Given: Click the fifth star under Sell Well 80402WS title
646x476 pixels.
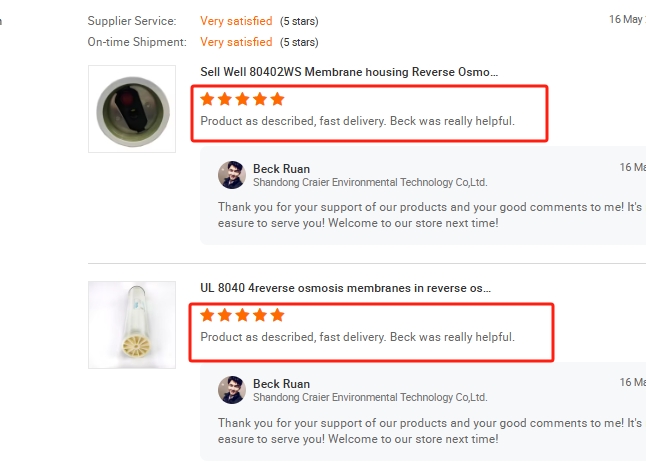Looking at the screenshot, I should pyautogui.click(x=277, y=99).
